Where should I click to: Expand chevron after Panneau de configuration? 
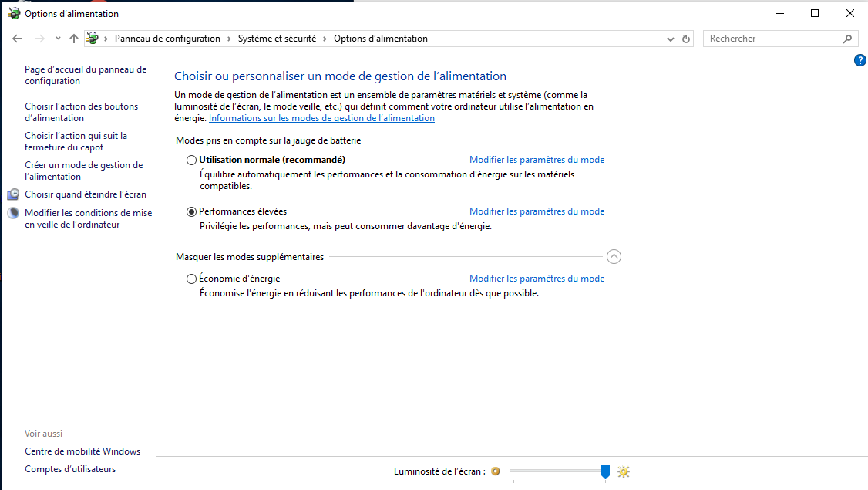click(x=229, y=39)
